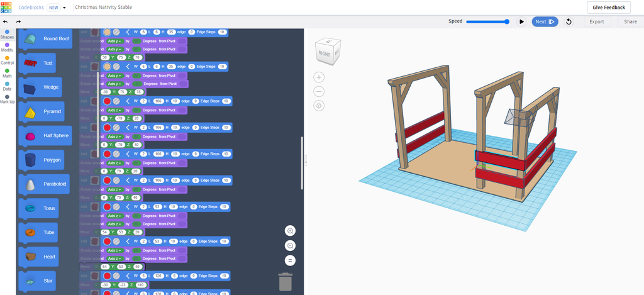Zoom out the 3D viewer with the minus icon

click(319, 91)
